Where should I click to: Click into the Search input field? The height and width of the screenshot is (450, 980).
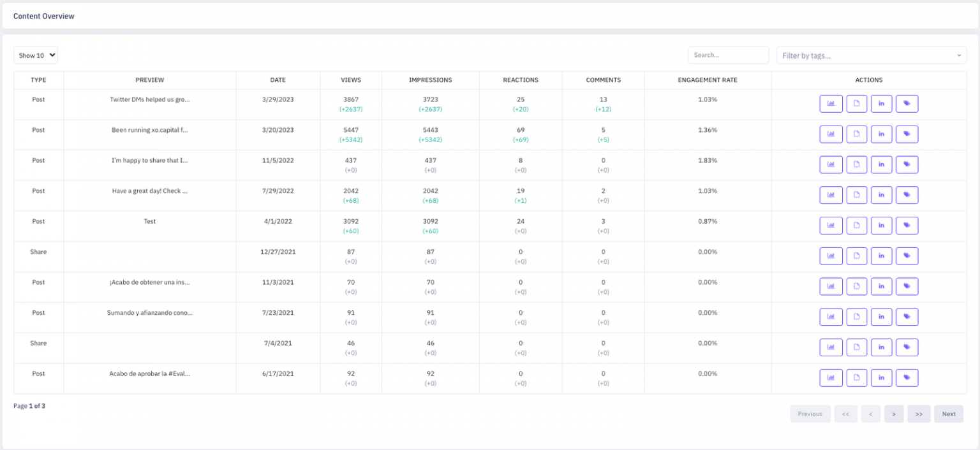(728, 55)
